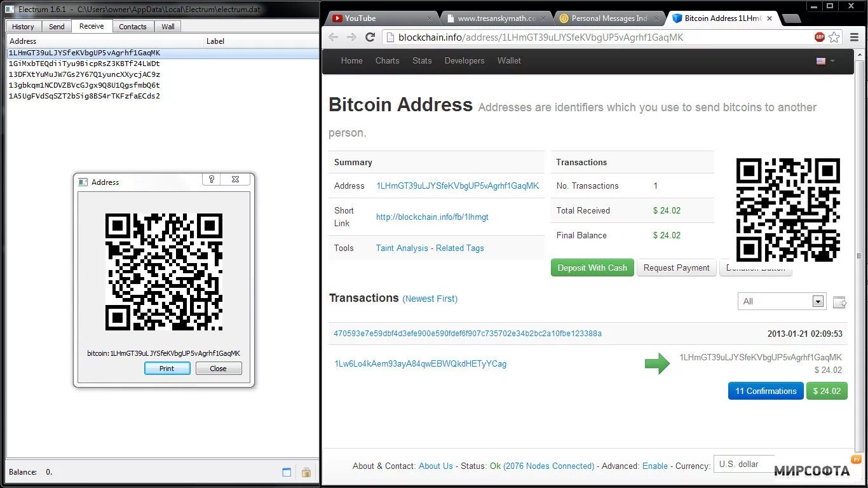Click the Deposit With Cash button
Image resolution: width=868 pixels, height=488 pixels.
point(592,268)
